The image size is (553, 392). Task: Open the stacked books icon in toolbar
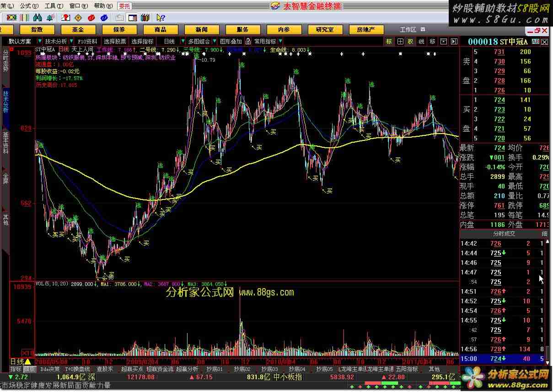click(x=145, y=18)
